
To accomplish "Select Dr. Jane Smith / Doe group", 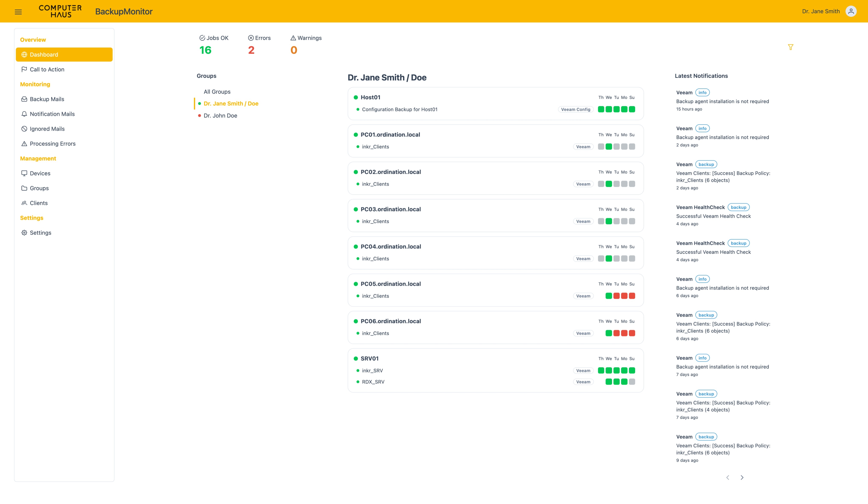I will point(231,104).
